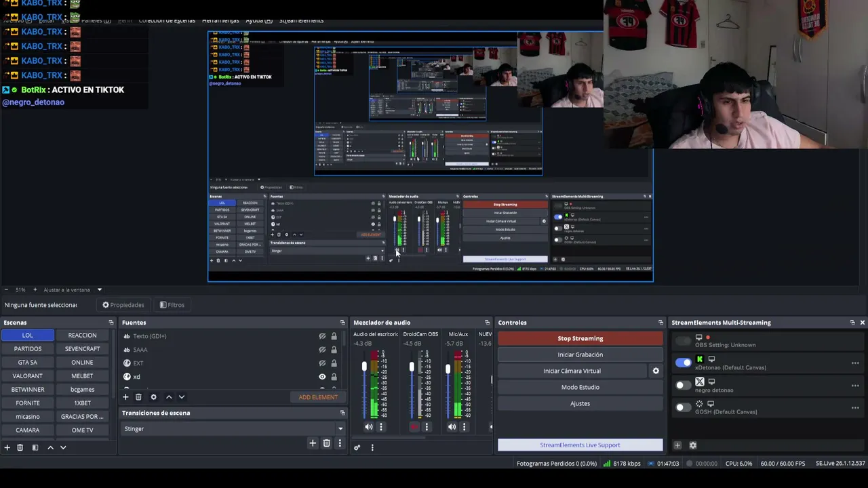
Task: Remove the source using the Fuentes trash icon
Action: click(138, 397)
